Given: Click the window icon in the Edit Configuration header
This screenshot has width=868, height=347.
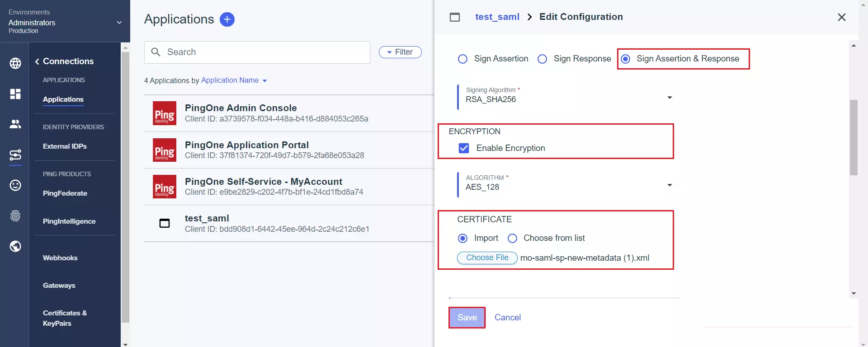Looking at the screenshot, I should coord(455,17).
